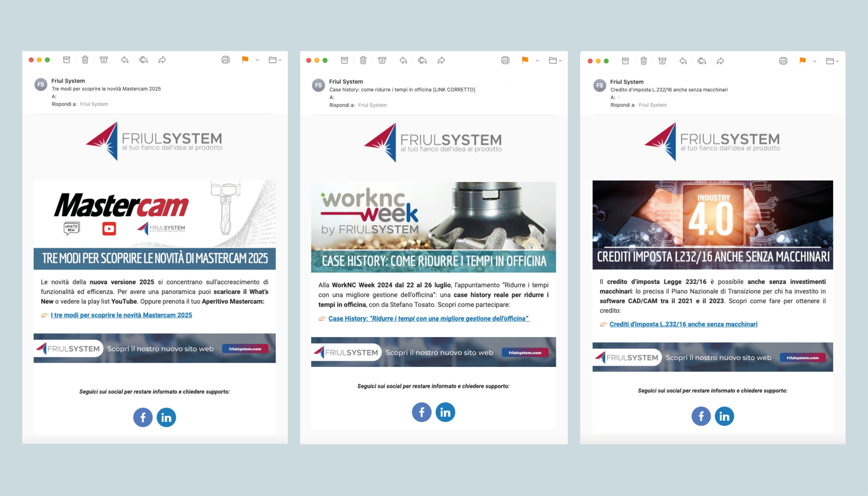Click trash icon in Mastercam 2025 email

85,60
